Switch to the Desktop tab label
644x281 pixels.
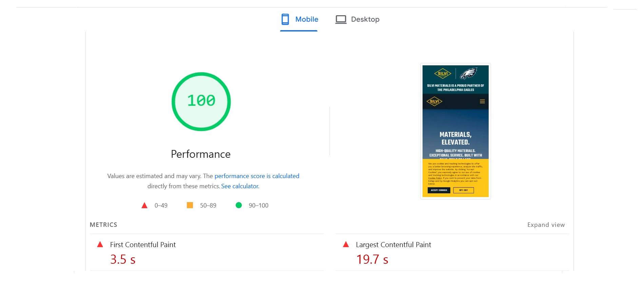365,19
